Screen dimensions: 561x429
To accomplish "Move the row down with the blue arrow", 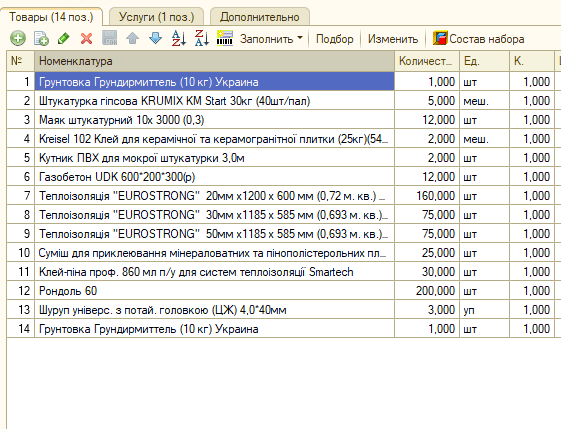I will coord(155,38).
